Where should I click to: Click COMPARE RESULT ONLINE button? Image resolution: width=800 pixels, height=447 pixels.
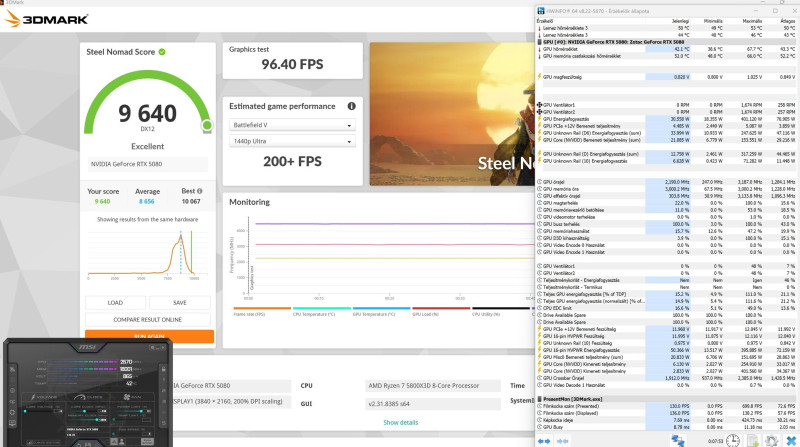coord(147,319)
